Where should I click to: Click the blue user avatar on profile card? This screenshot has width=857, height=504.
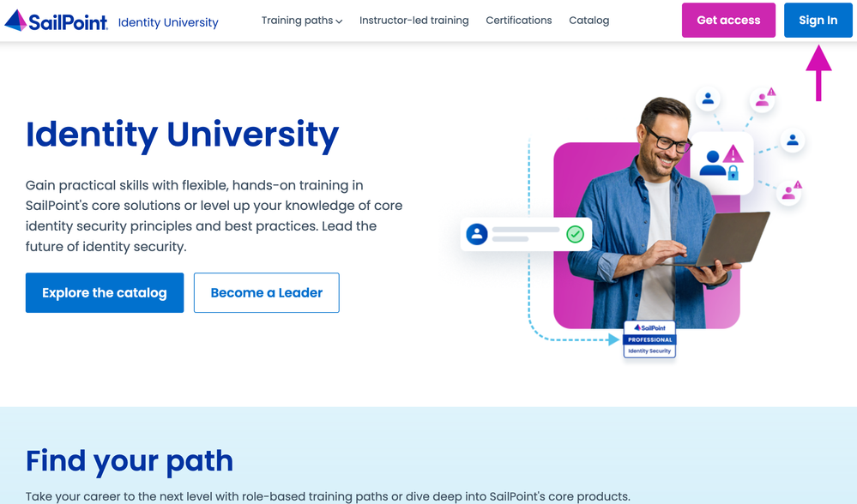[x=477, y=234]
